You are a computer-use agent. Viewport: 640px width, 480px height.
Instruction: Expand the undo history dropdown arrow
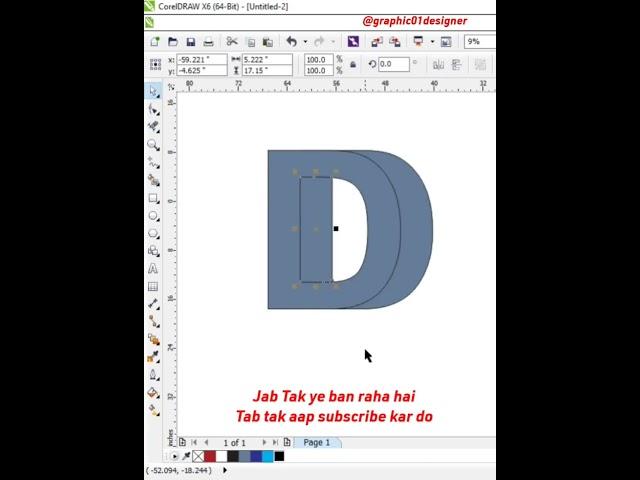point(304,42)
